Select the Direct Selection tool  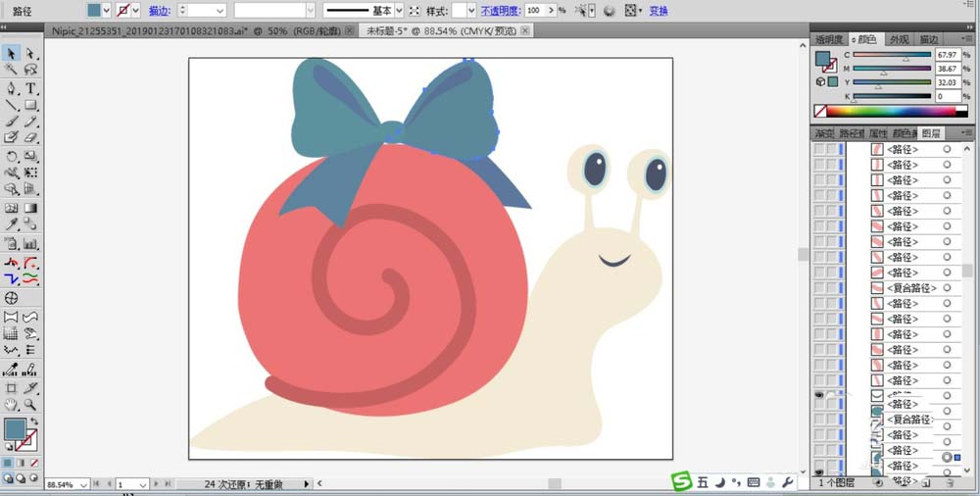click(30, 54)
